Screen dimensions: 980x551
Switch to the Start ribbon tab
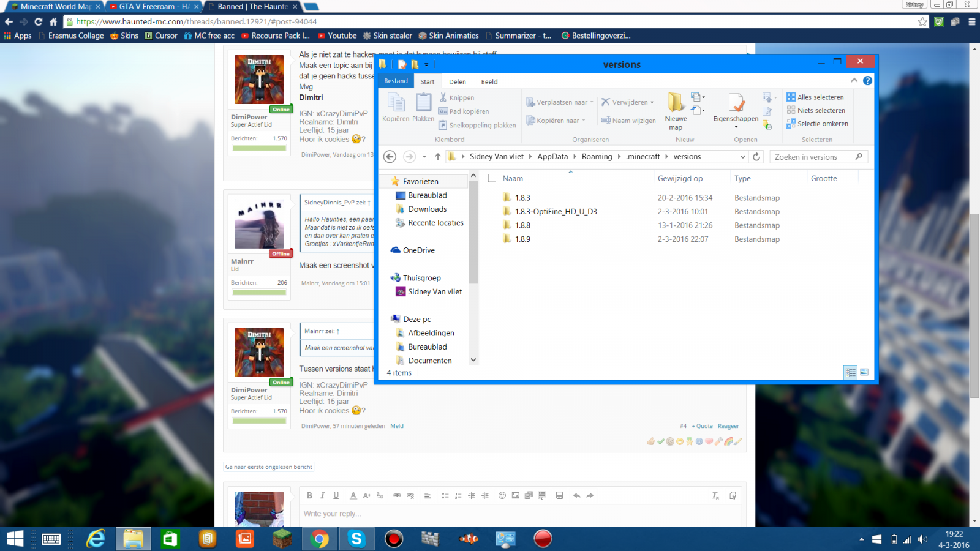point(428,81)
